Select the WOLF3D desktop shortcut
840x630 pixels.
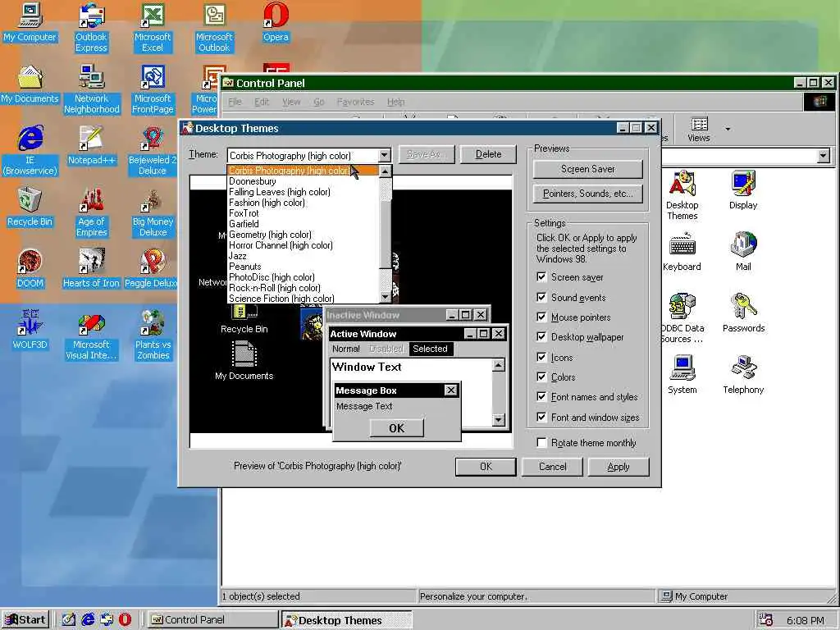click(30, 331)
